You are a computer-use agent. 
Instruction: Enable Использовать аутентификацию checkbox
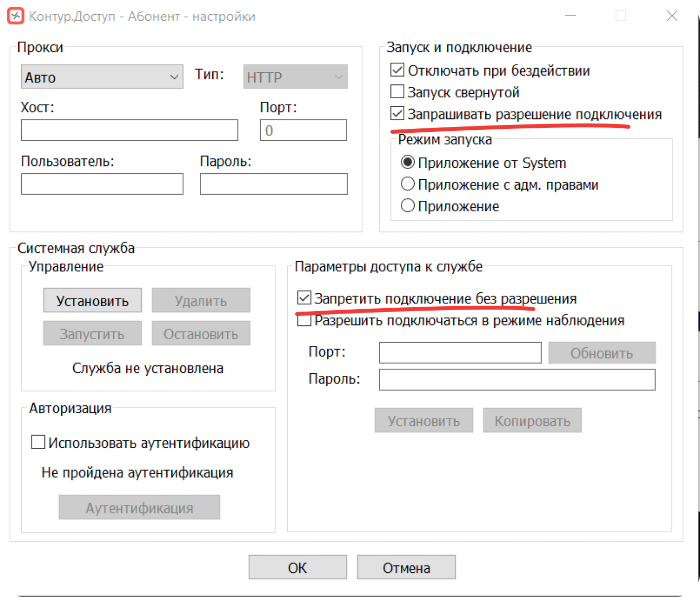point(38,442)
